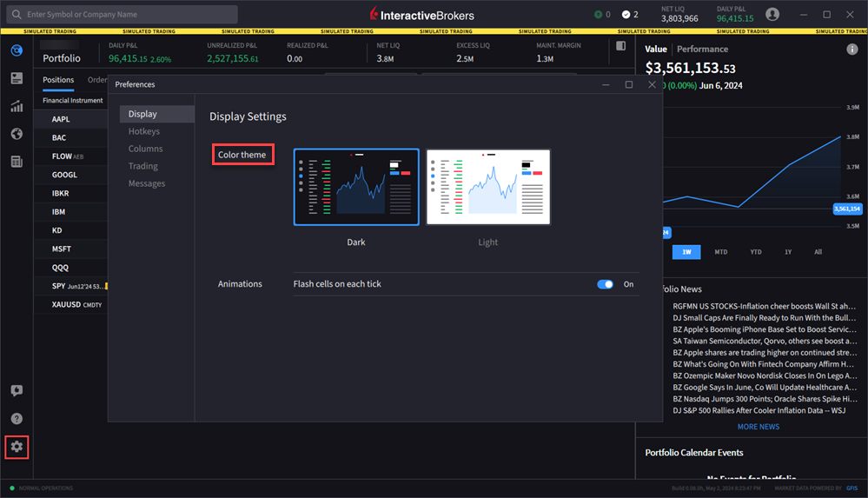Open BZ Ozempic Maker Novo Nordisk headline
The height and width of the screenshot is (498, 868).
click(764, 375)
